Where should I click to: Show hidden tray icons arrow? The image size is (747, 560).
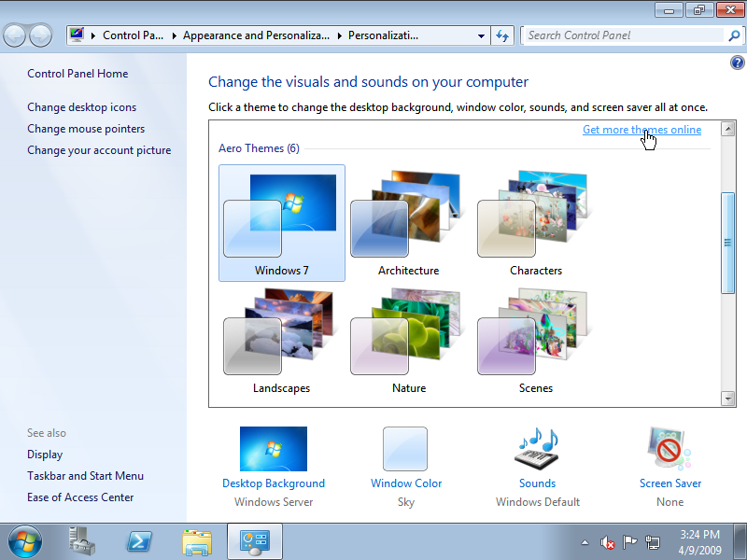pyautogui.click(x=585, y=542)
